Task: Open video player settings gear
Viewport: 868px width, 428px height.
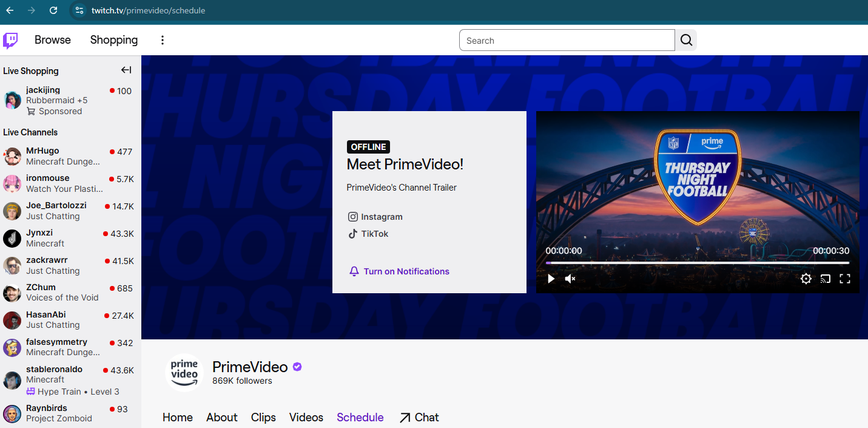Action: (x=806, y=279)
